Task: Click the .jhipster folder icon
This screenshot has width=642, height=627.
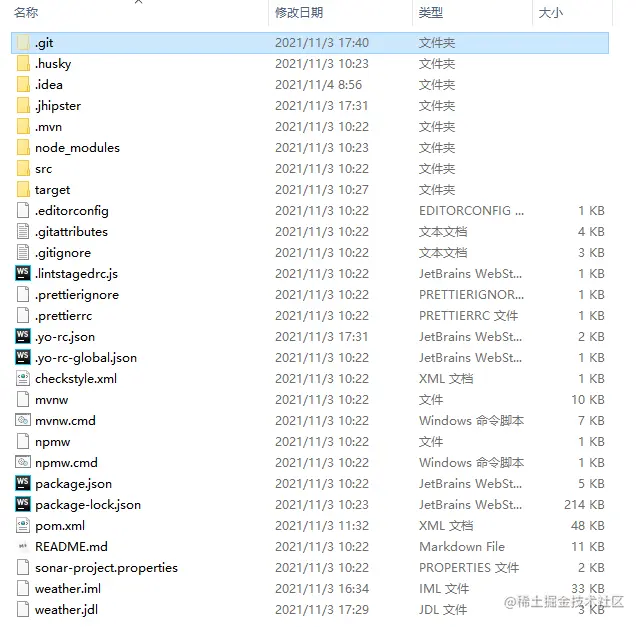Action: point(23,106)
